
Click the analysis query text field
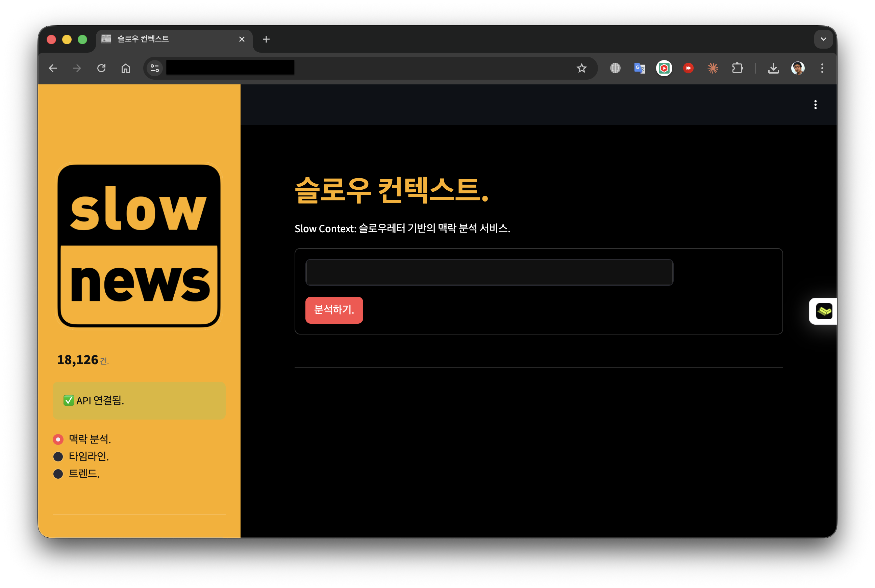(x=489, y=273)
